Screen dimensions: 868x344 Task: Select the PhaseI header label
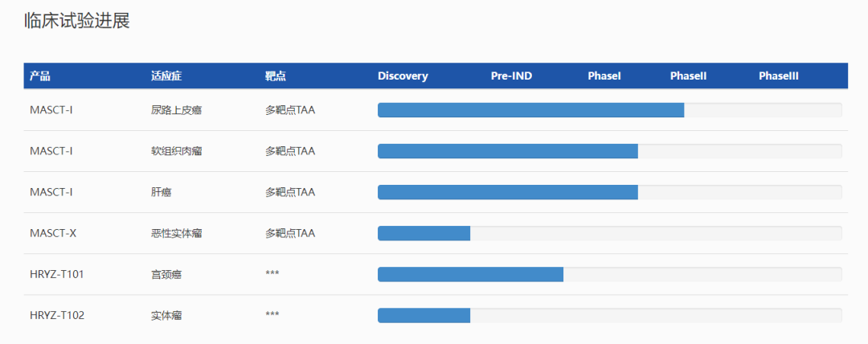click(604, 76)
